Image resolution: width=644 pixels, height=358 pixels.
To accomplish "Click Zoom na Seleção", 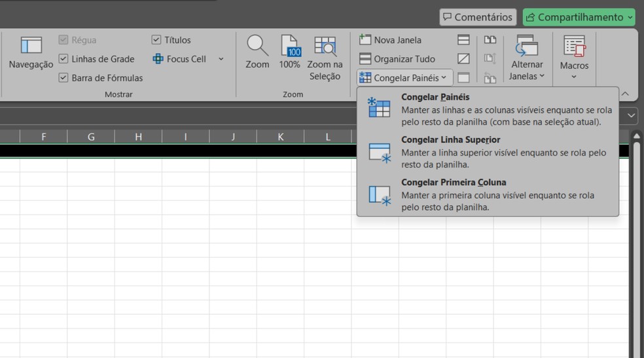I will [325, 58].
